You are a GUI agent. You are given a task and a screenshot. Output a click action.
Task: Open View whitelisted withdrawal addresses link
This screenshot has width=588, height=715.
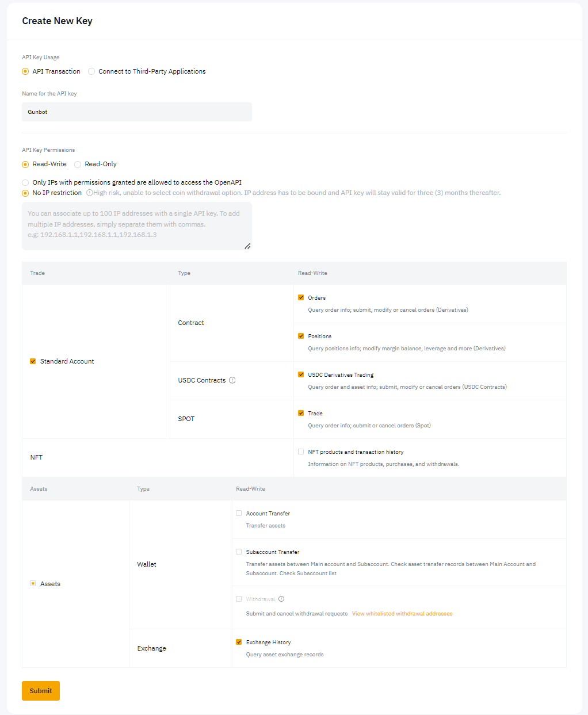coord(402,614)
